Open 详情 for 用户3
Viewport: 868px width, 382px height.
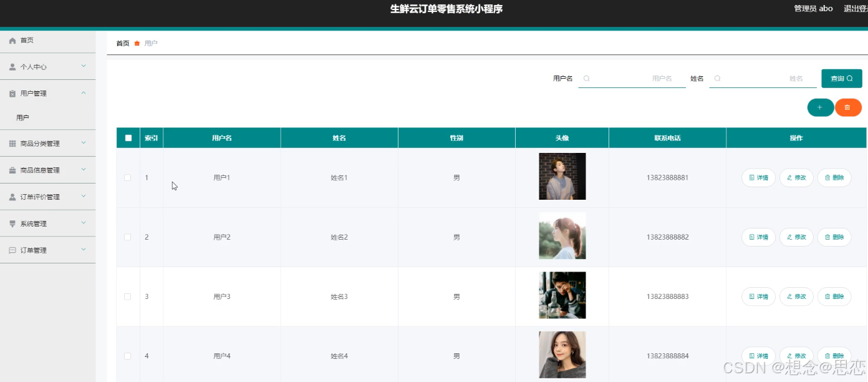tap(758, 296)
